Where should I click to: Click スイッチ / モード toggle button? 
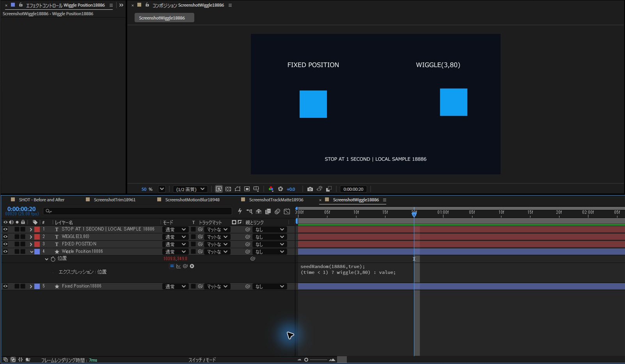pyautogui.click(x=202, y=360)
